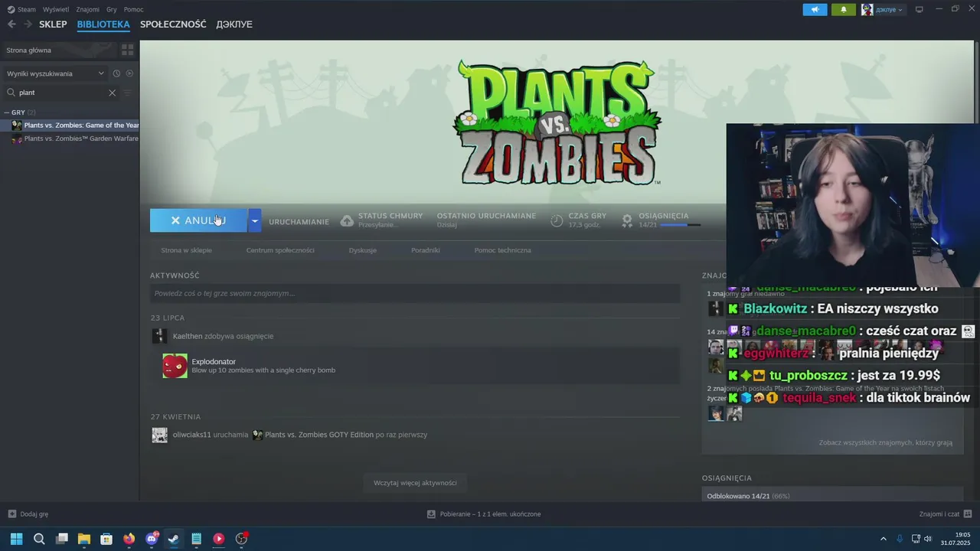Select Plants vs. Zombies: Game of the Year
The height and width of the screenshot is (551, 980).
click(70, 126)
